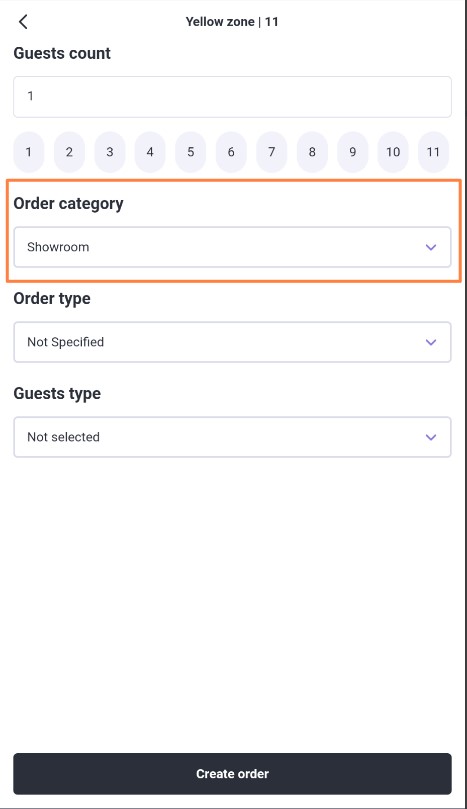Image resolution: width=467 pixels, height=809 pixels.
Task: Go back using the top-left arrow
Action: [x=23, y=22]
